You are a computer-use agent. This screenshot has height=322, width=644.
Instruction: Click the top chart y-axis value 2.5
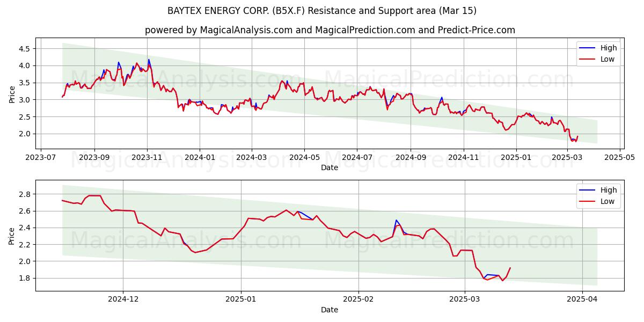[x=26, y=116]
